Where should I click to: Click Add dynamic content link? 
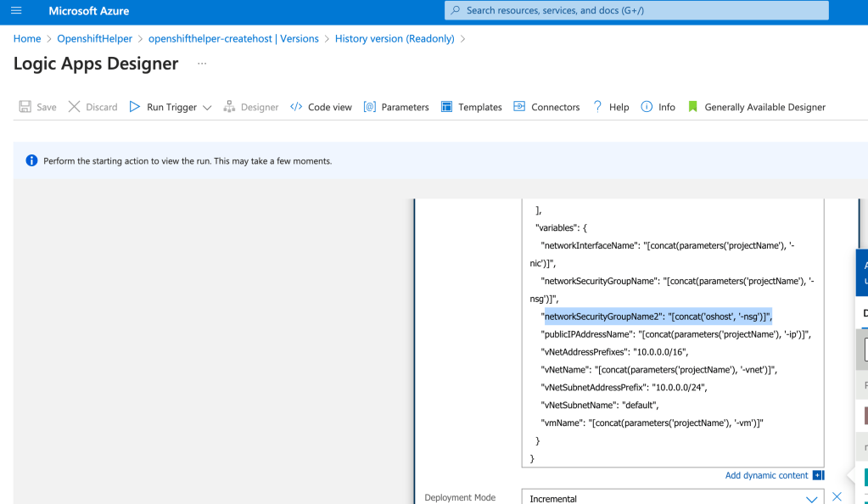point(767,475)
